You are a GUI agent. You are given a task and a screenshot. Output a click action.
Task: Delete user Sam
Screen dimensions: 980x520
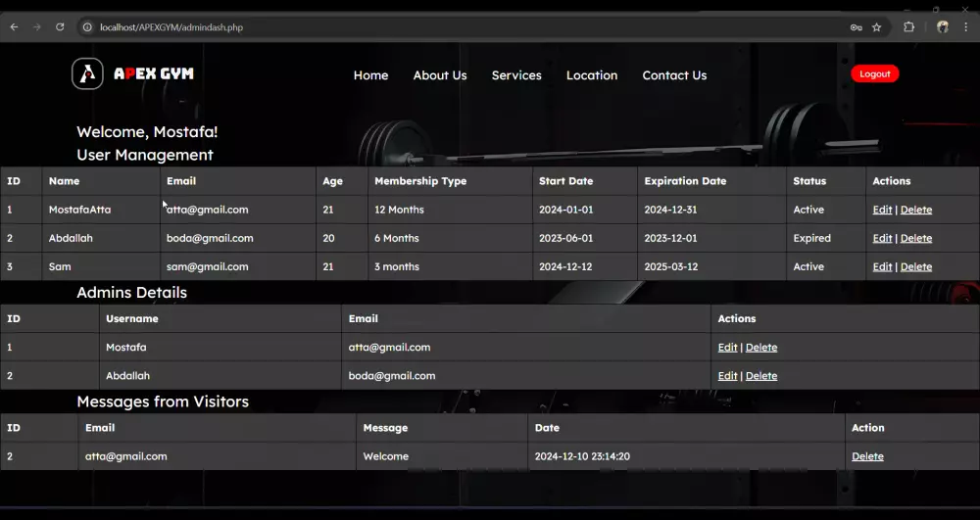point(916,267)
